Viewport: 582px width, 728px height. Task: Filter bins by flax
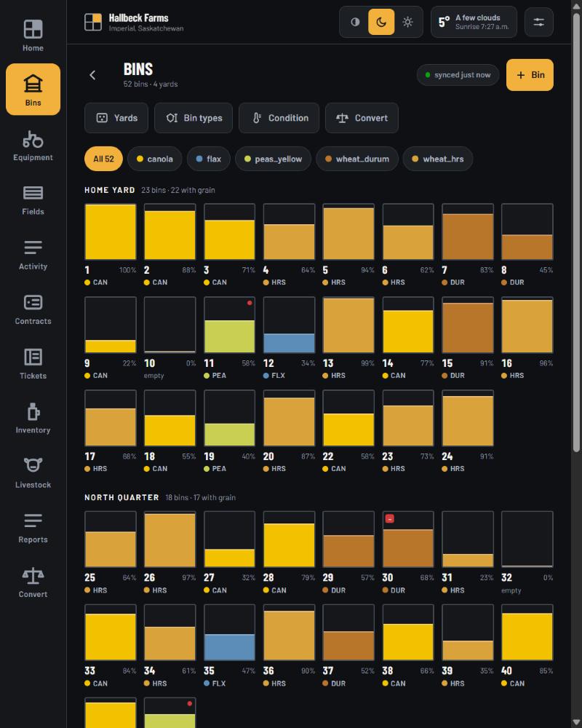click(208, 159)
